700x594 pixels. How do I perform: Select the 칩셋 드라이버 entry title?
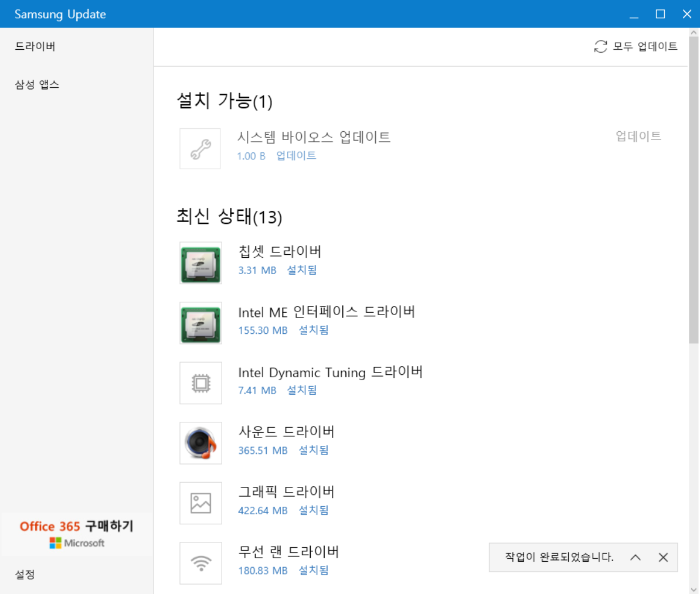click(x=280, y=251)
